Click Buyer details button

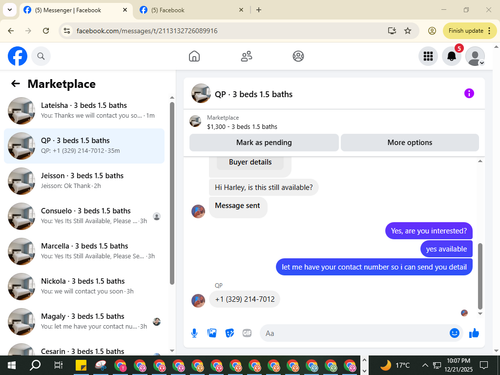(x=250, y=162)
